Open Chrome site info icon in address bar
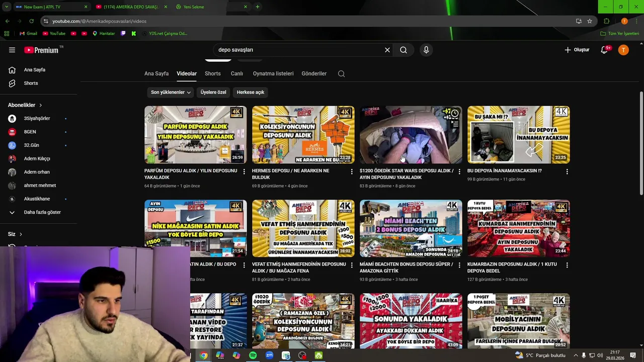This screenshot has height=362, width=644. (x=46, y=21)
